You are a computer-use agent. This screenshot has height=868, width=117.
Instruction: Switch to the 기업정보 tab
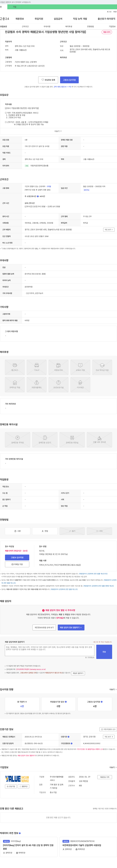(x=112, y=26)
